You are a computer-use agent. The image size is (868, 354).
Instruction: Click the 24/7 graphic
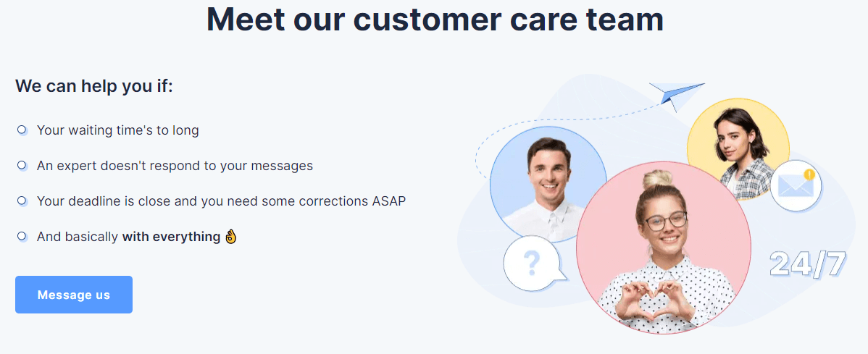[x=808, y=264]
